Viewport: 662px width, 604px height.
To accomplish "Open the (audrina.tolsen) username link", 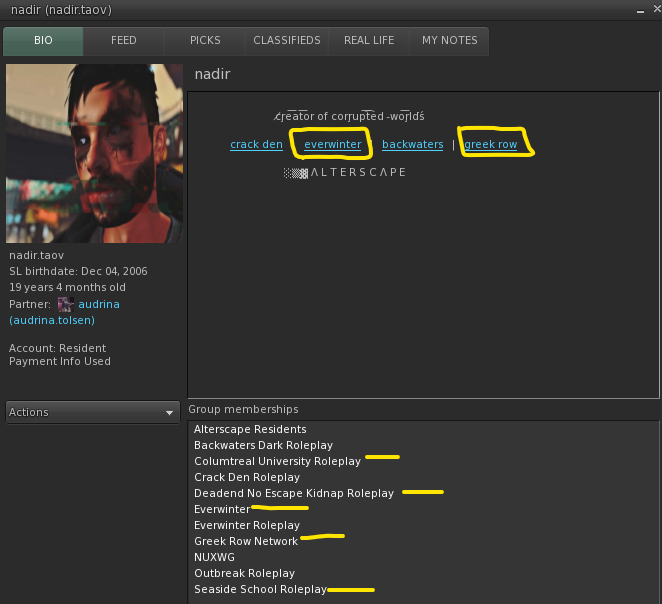I will point(52,320).
